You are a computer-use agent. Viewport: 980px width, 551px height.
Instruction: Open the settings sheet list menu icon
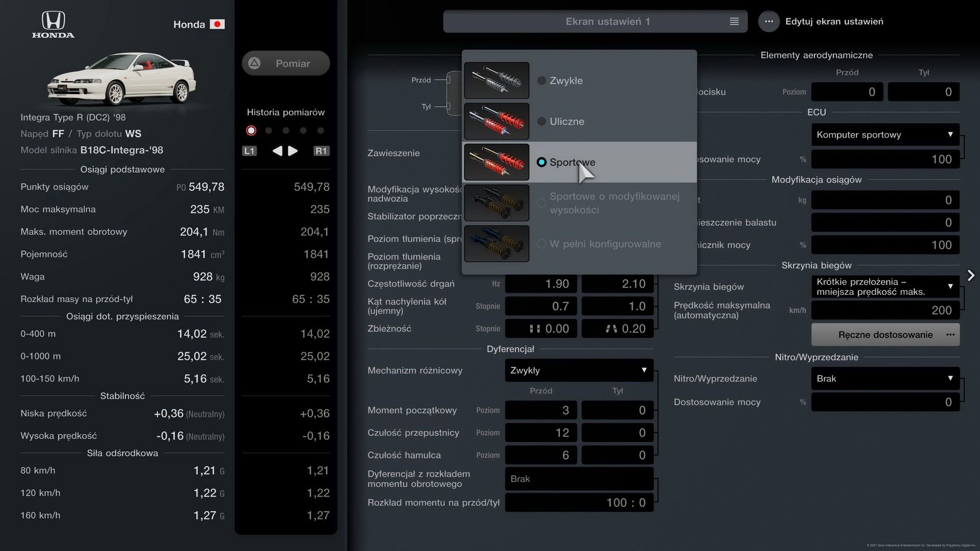734,21
